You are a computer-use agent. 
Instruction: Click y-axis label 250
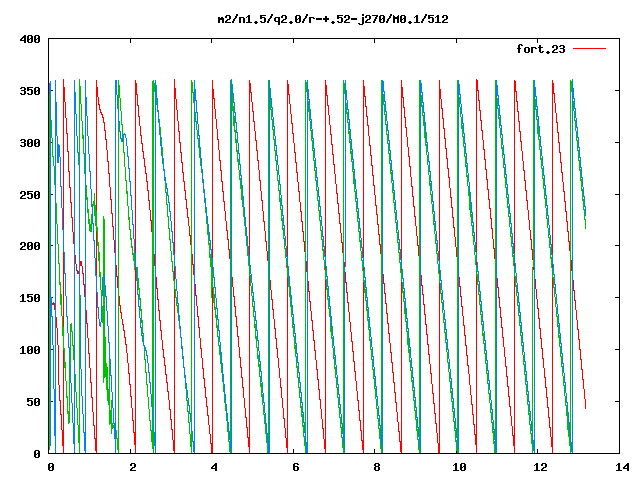pyautogui.click(x=30, y=195)
